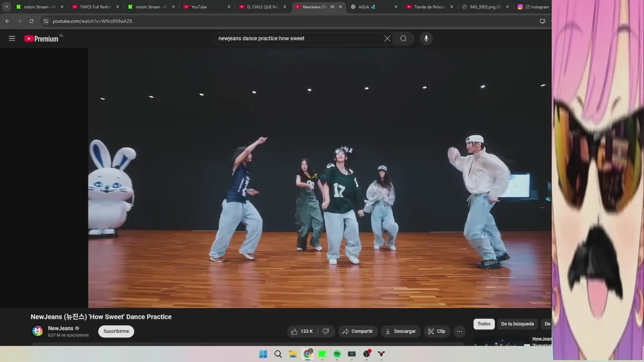Mute the NewJeans tab via speaker icon

click(332, 7)
